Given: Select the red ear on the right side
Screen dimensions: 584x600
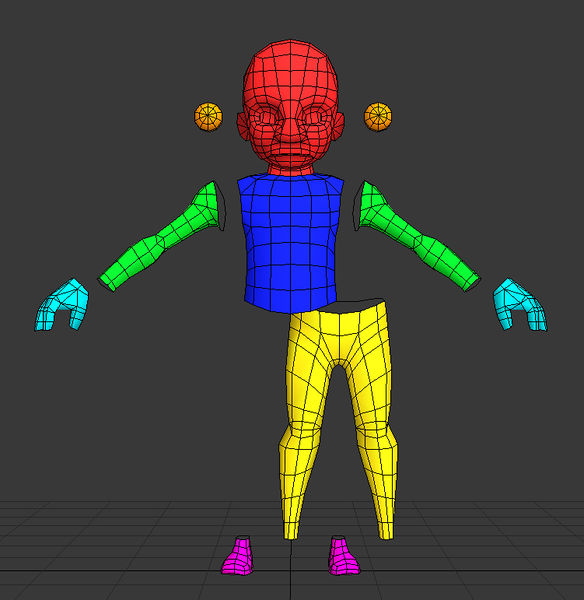Looking at the screenshot, I should point(339,126).
